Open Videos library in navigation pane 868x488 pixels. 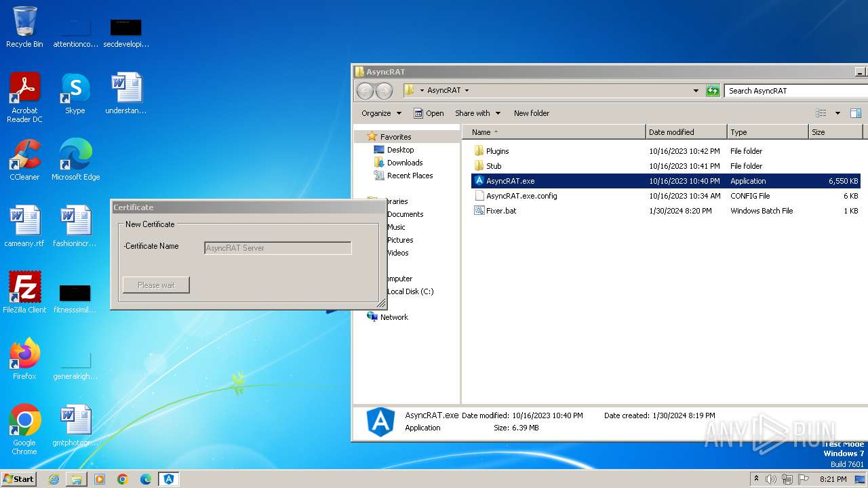click(398, 253)
